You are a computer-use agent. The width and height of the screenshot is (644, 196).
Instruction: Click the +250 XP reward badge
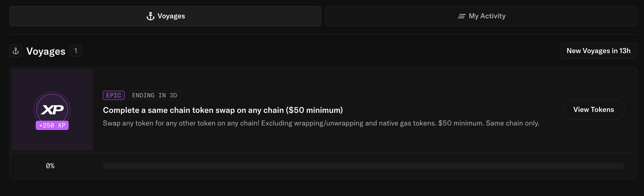pos(52,126)
